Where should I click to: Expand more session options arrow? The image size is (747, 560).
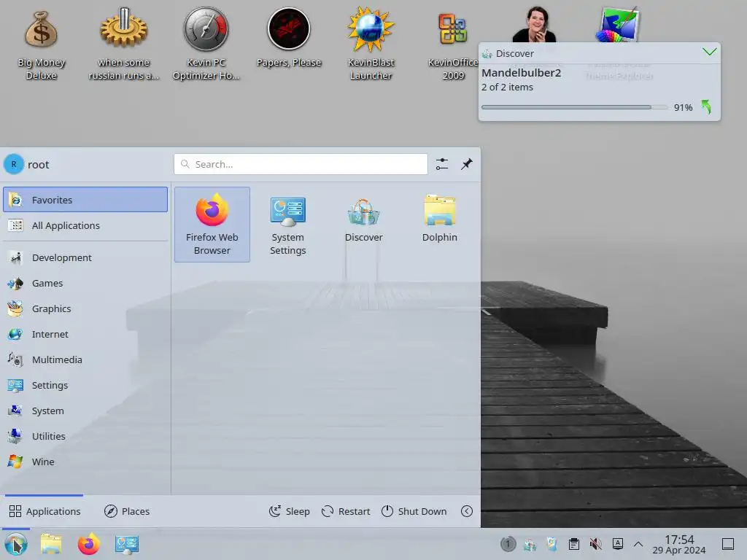[467, 511]
